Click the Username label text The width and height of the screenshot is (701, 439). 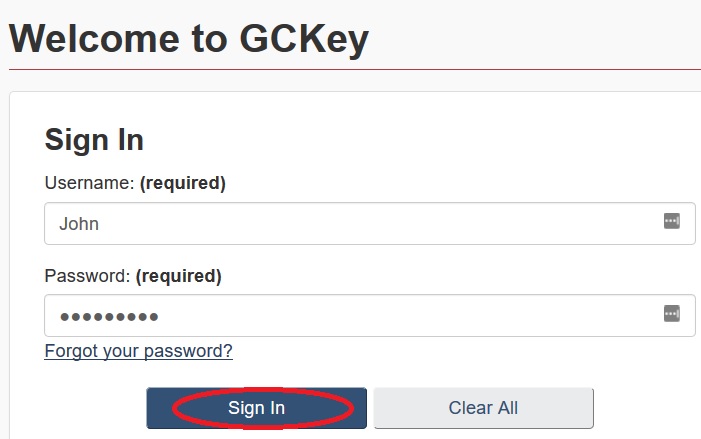pyautogui.click(x=89, y=183)
